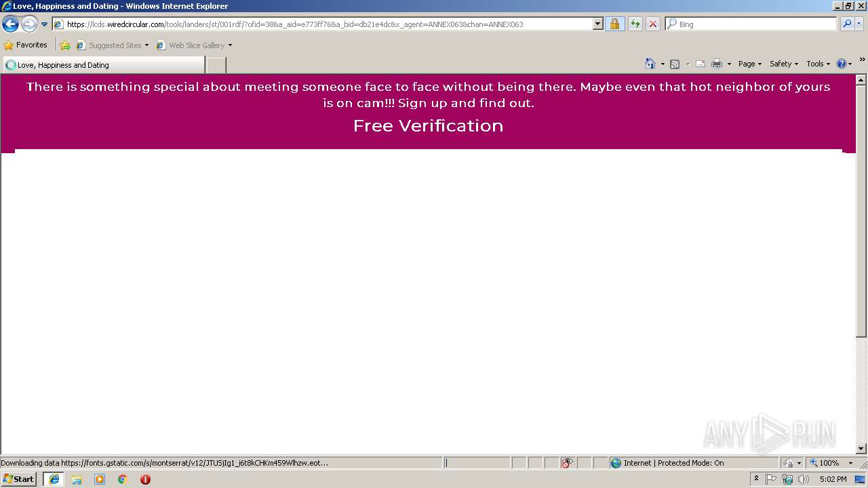Image resolution: width=868 pixels, height=488 pixels.
Task: Click the RSS feeds icon
Action: point(675,64)
